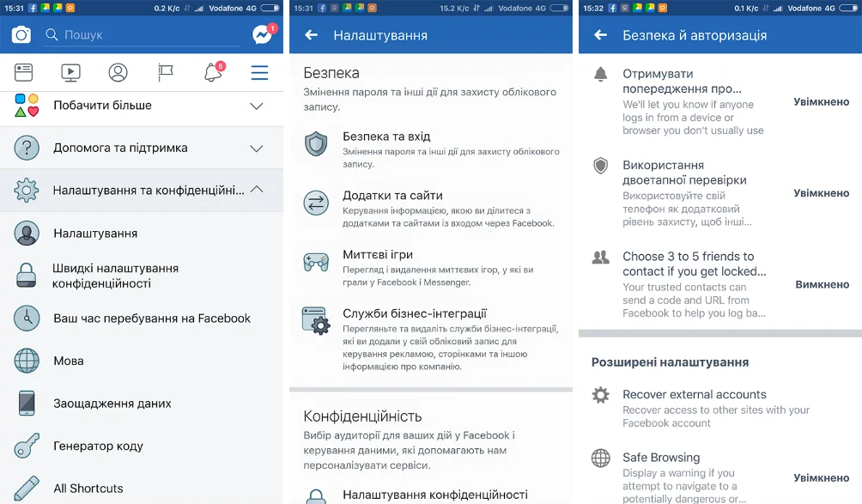Screen dimensions: 862x504
Task: Expand the Побачити більше section
Action: (256, 106)
